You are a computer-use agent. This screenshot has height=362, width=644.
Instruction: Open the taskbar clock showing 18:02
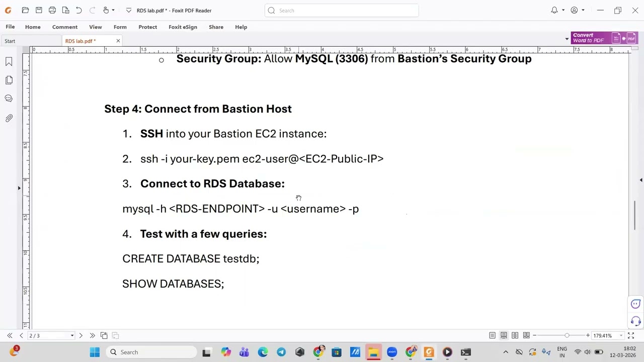(x=622, y=352)
